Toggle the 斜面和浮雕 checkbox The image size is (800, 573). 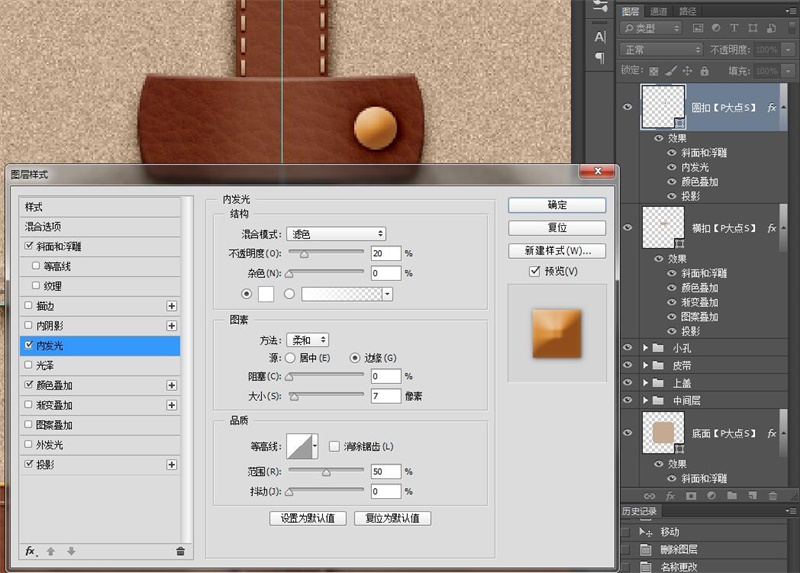click(29, 246)
